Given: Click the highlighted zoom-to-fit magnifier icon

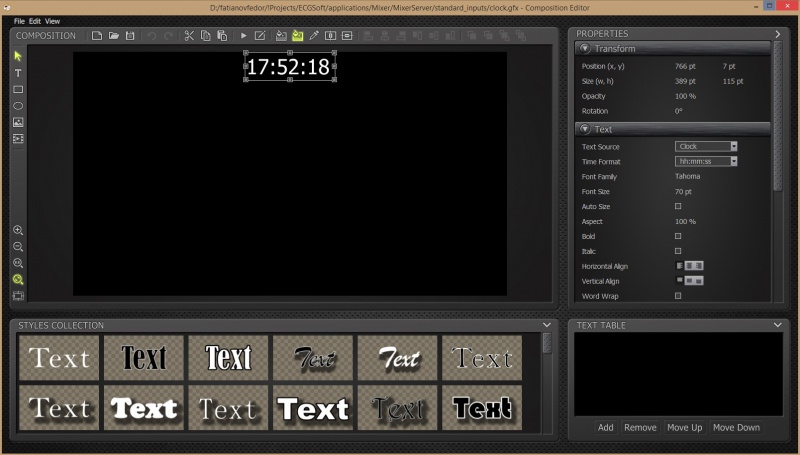Looking at the screenshot, I should click(18, 280).
